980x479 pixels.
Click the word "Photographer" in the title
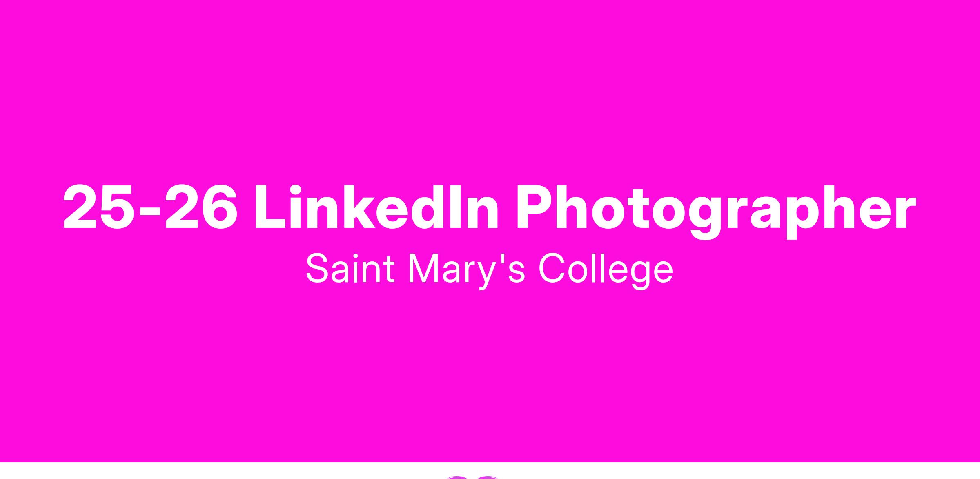click(716, 211)
